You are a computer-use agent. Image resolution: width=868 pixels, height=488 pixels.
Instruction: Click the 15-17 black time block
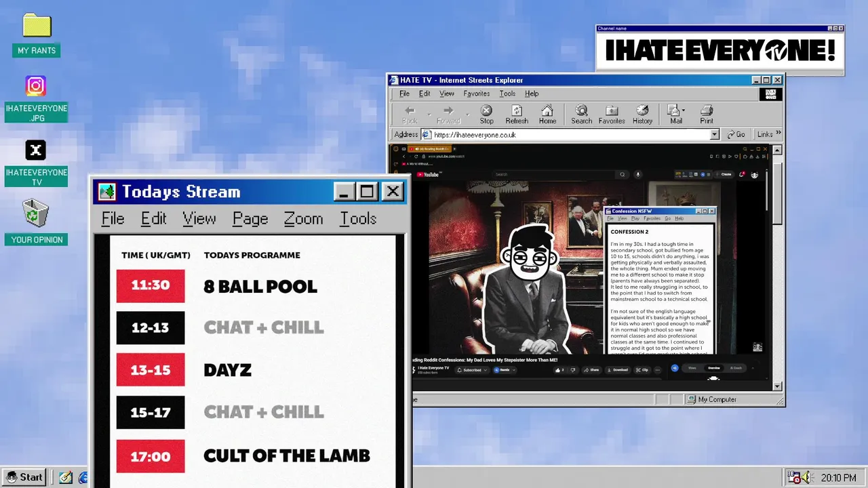click(x=151, y=412)
